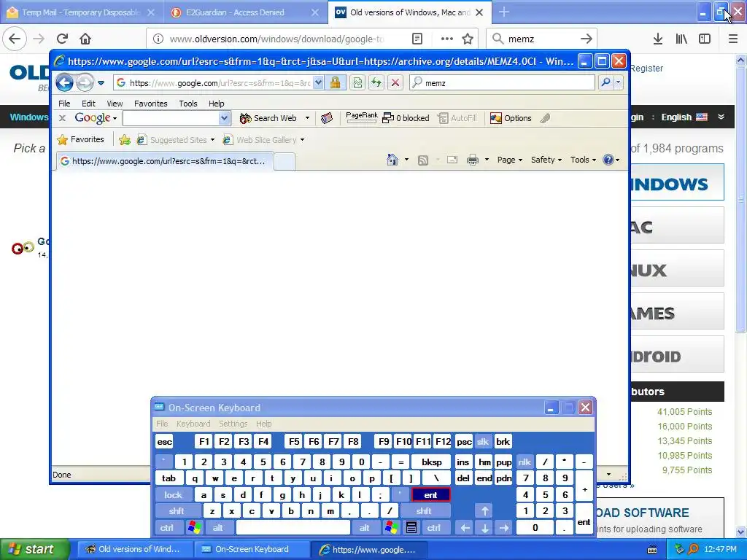Toggle the left ctrl key

click(x=167, y=528)
